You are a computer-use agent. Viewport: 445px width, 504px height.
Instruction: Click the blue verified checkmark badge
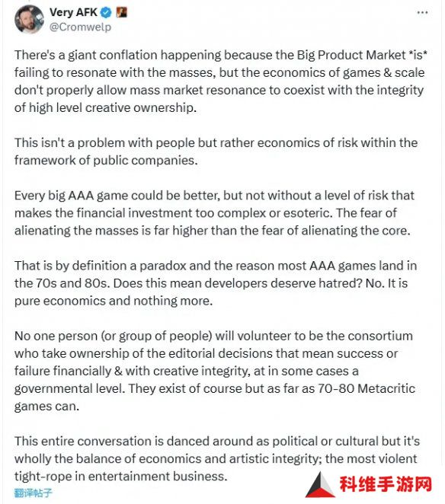pyautogui.click(x=106, y=12)
